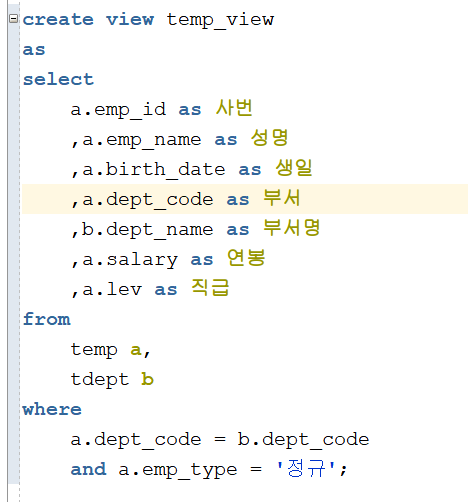Screen dimensions: 468x502
Task: Click the alias '부서명'
Action: pyautogui.click(x=292, y=228)
